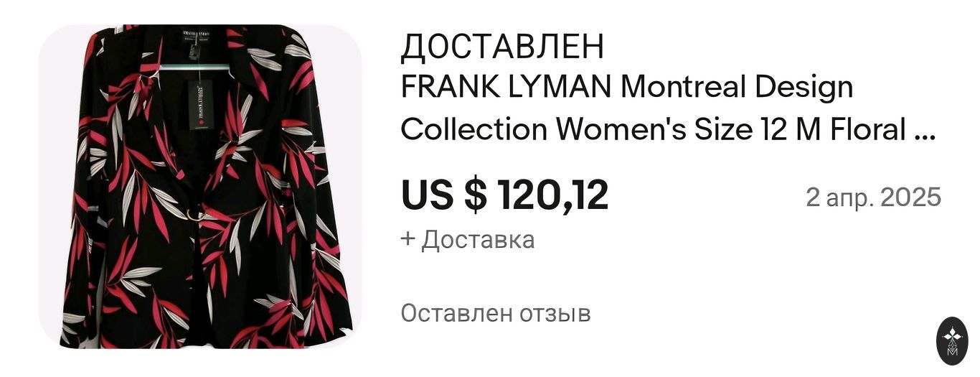980x377 pixels.
Task: Expand the truncated title ellipsis
Action: click(x=926, y=130)
